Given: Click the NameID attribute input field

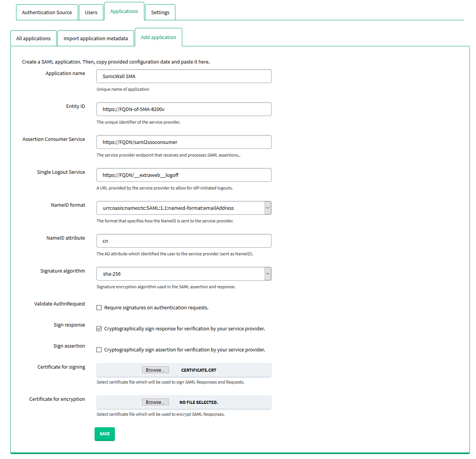Looking at the screenshot, I should coord(184,241).
